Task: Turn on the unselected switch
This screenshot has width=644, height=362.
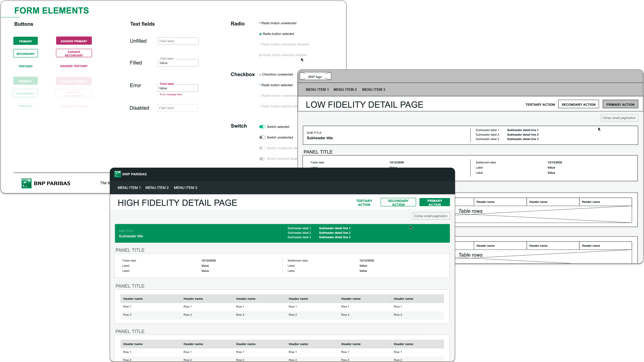Action: click(262, 137)
